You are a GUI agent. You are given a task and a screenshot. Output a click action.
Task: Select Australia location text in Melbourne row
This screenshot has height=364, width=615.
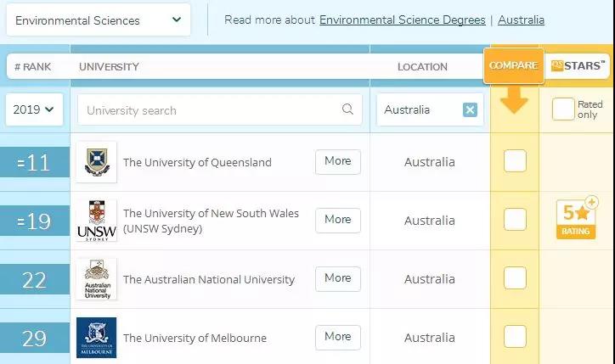[x=430, y=338]
